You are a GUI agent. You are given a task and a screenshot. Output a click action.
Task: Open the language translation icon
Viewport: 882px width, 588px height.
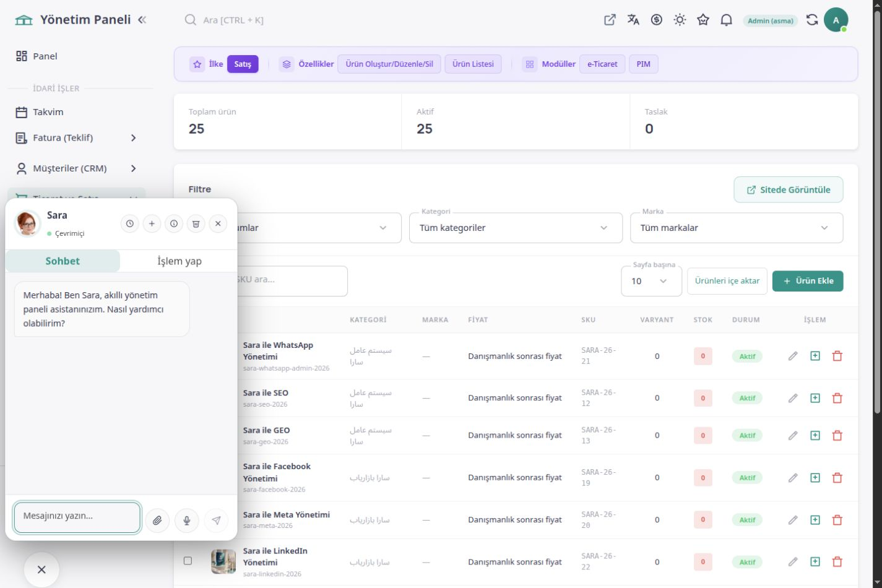(633, 20)
